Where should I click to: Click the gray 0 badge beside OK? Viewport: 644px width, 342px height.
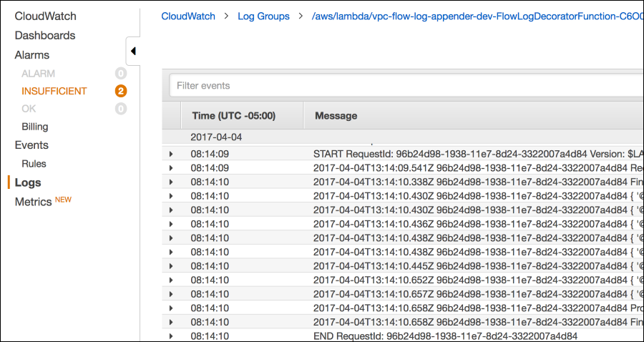[x=121, y=109]
